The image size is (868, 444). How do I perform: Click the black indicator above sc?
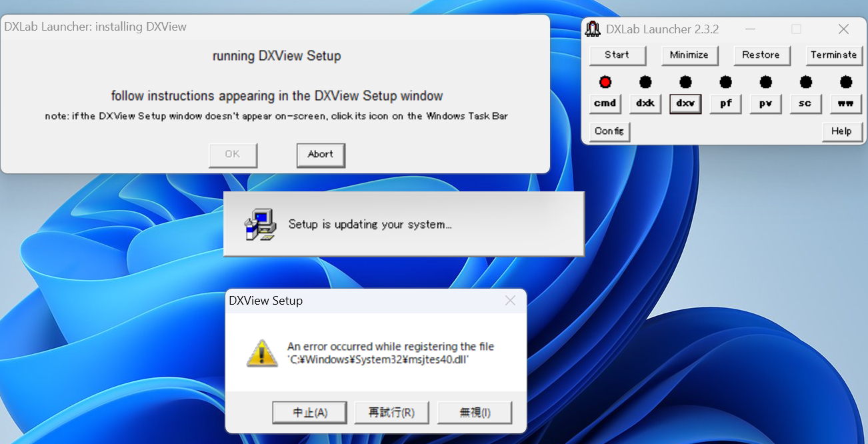(805, 82)
